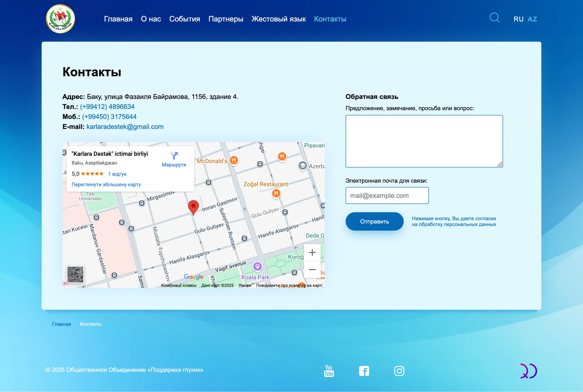Viewport: 583px width, 392px height.
Task: Open the YouTube icon in footer
Action: pos(329,371)
